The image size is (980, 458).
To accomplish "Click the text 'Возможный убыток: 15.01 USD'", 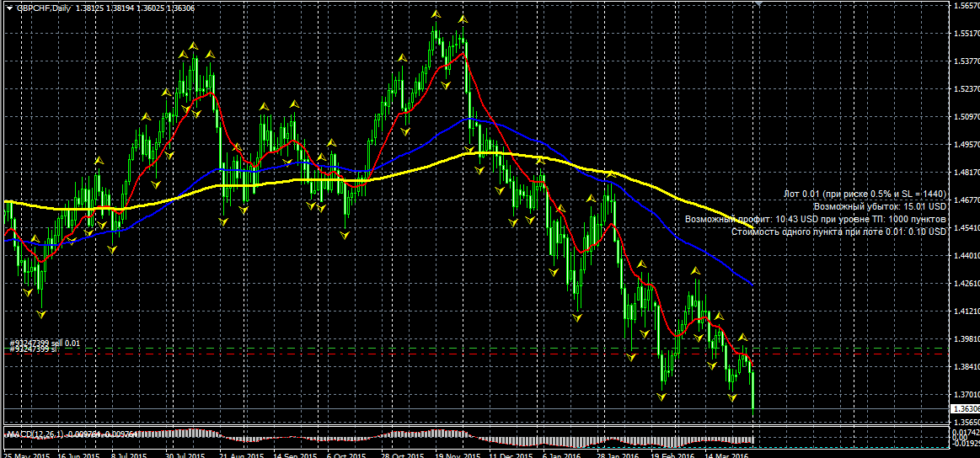I will (881, 206).
